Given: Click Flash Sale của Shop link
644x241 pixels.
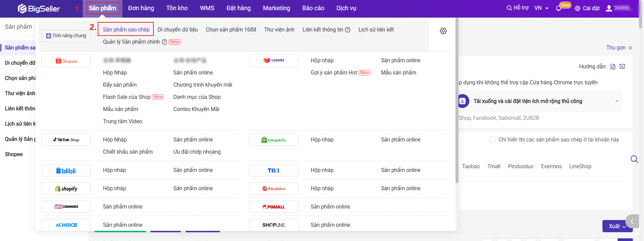Looking at the screenshot, I should 127,97.
